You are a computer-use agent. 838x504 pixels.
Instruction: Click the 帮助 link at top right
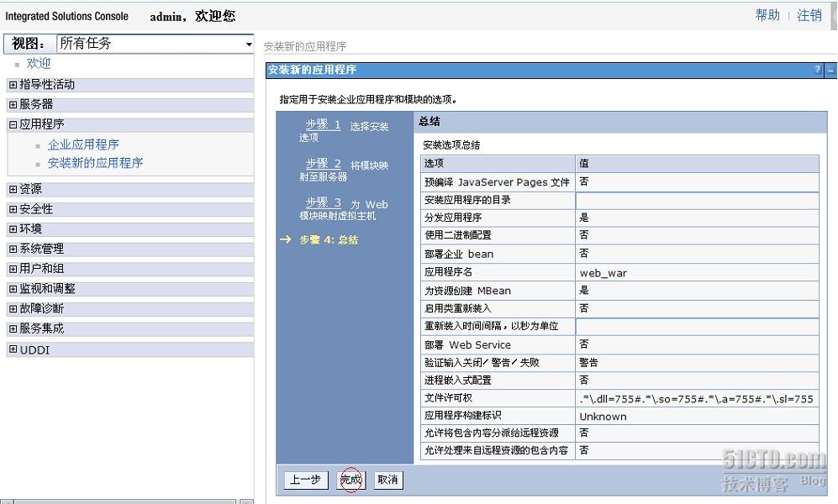coord(767,14)
